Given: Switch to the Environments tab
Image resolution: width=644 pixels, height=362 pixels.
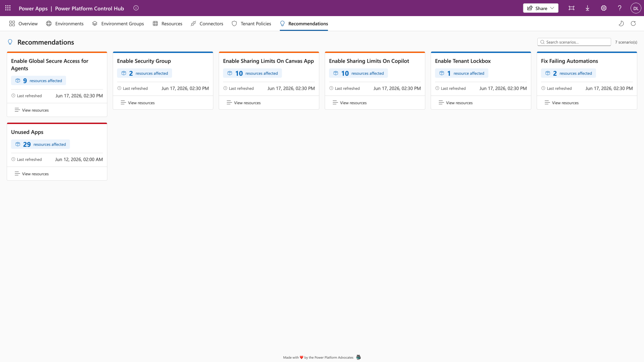Looking at the screenshot, I should [x=65, y=23].
